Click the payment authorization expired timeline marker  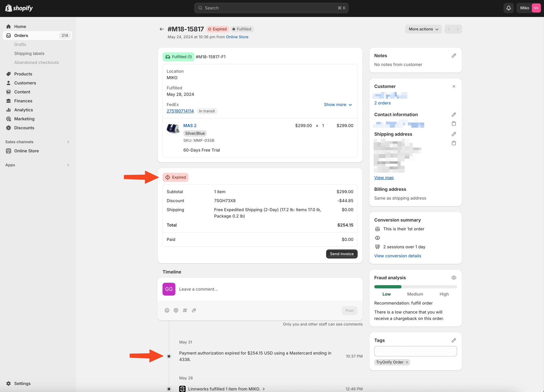(x=169, y=356)
